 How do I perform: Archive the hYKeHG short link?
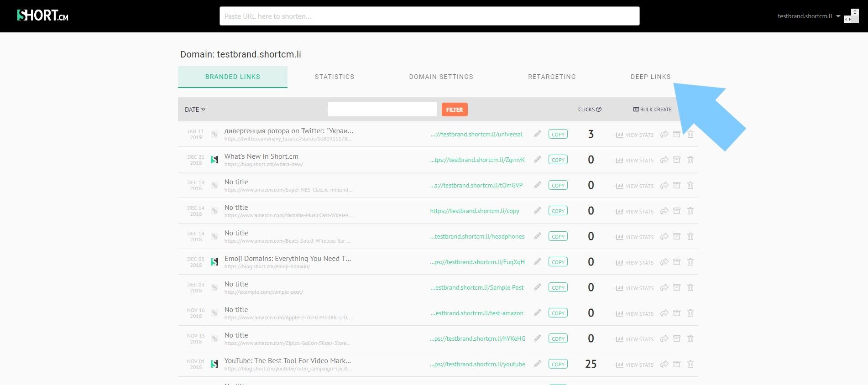pyautogui.click(x=677, y=338)
